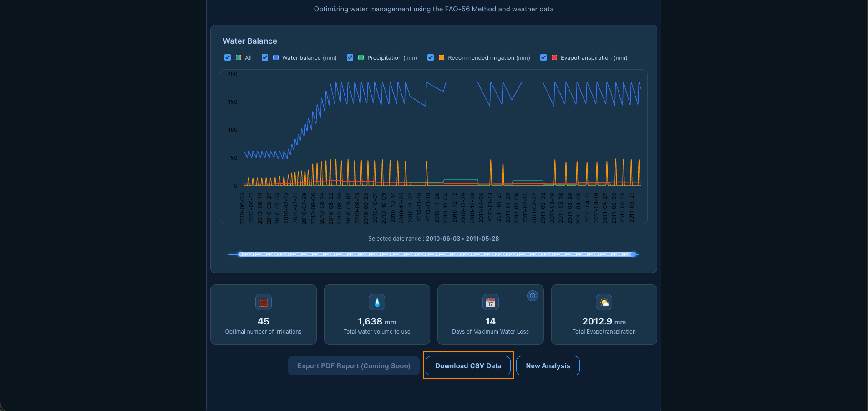The height and width of the screenshot is (411, 868).
Task: Click the Total water volume to use card
Action: click(x=377, y=314)
